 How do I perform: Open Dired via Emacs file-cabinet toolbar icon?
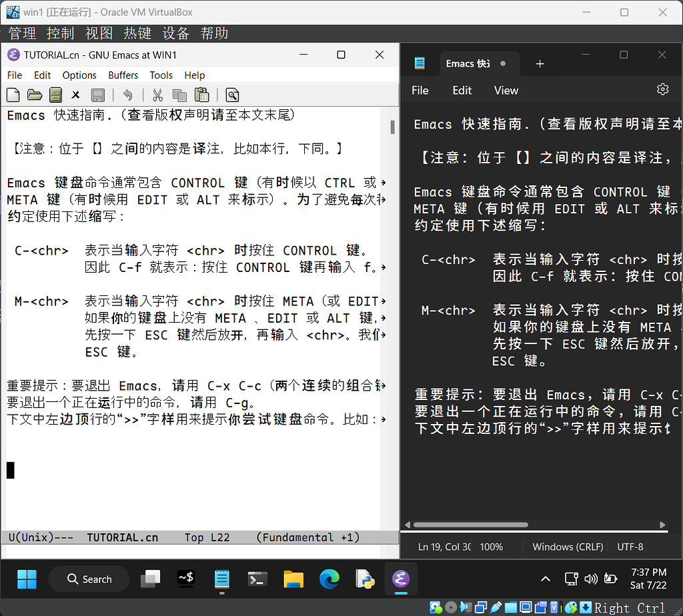tap(56, 95)
